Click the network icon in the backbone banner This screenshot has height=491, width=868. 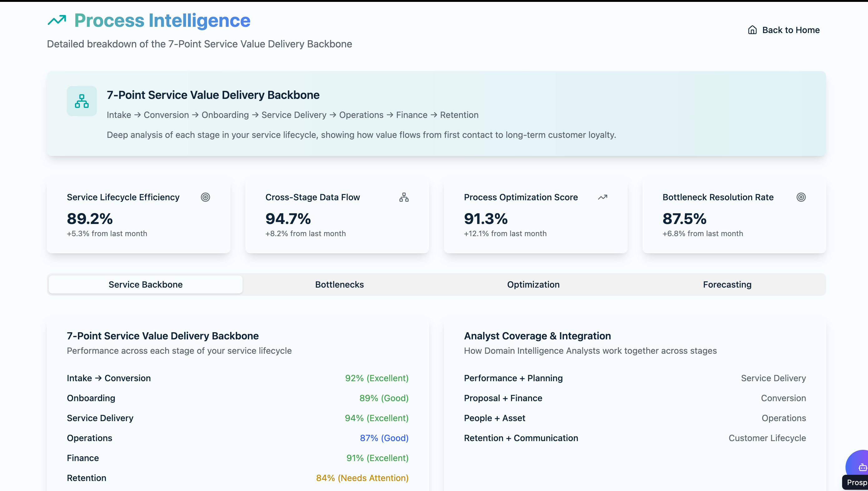(x=82, y=101)
